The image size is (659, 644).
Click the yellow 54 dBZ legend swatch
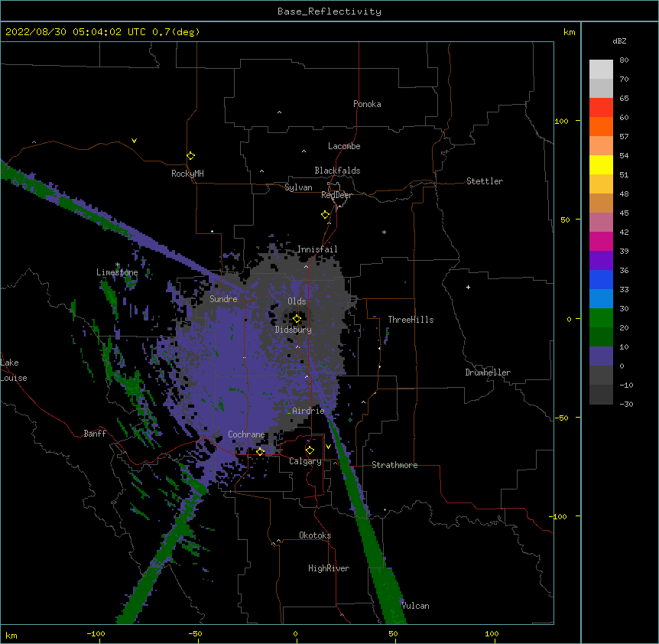(x=601, y=164)
